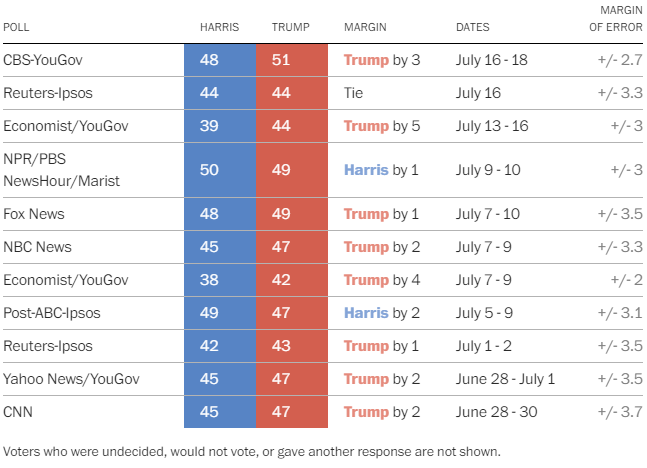647x468 pixels.
Task: Click the HARRIS column header
Action: (219, 26)
